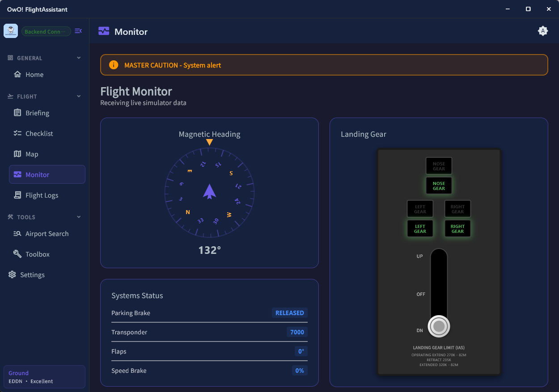This screenshot has height=392, width=559.
Task: Click the upper unlit NOSE GEAR indicator
Action: [x=439, y=166]
